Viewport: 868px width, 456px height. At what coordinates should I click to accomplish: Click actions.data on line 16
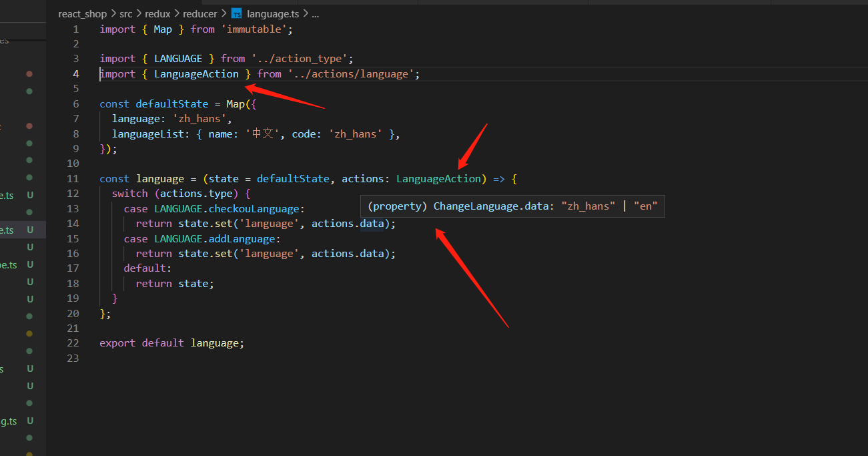[x=348, y=254]
